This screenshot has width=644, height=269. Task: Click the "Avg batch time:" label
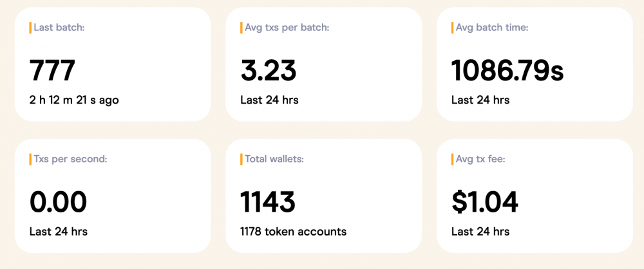click(492, 28)
